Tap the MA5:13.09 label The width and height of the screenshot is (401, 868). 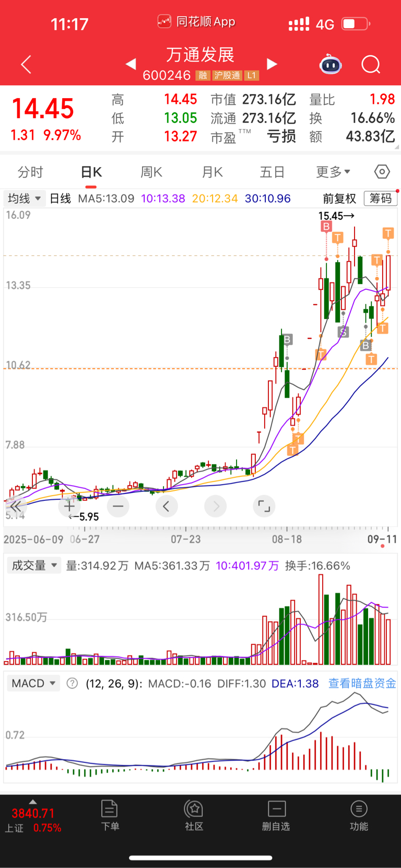click(x=106, y=198)
